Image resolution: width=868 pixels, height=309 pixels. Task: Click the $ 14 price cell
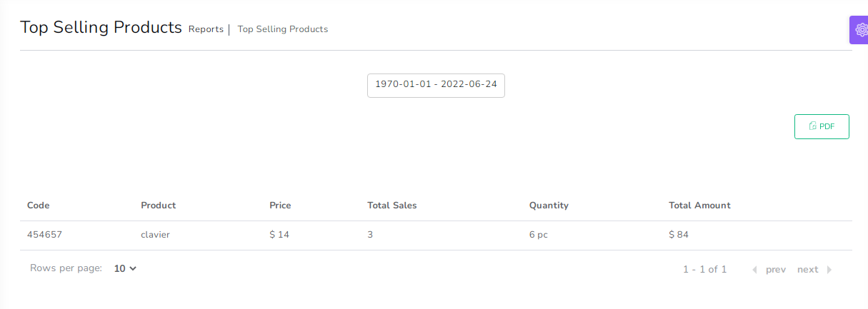pos(279,235)
